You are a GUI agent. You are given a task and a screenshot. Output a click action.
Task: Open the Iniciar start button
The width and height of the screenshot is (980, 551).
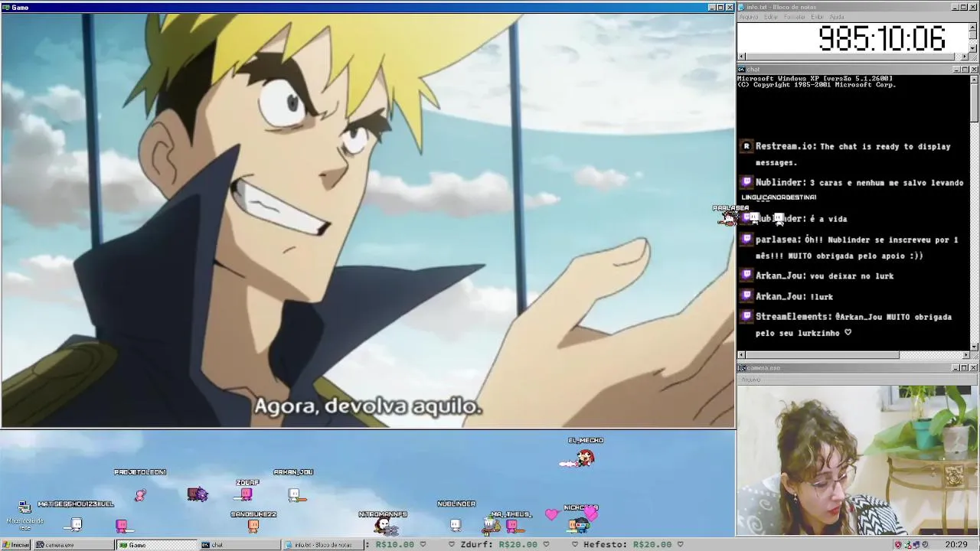(15, 545)
